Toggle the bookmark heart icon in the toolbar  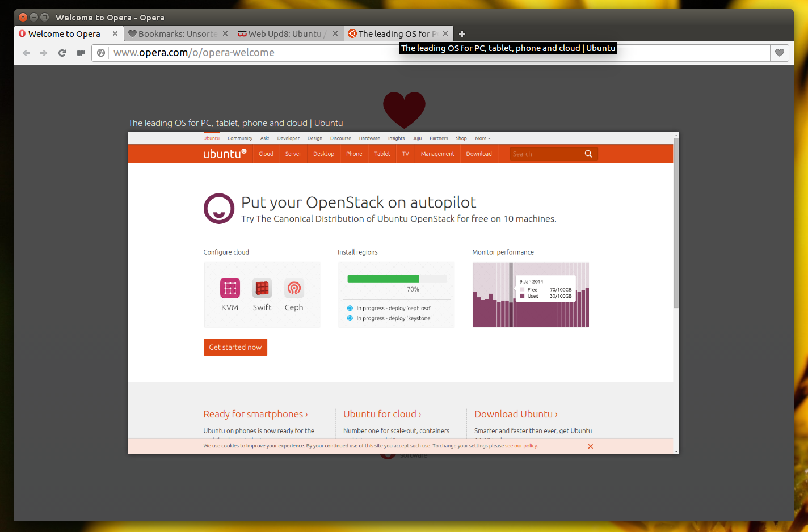pos(779,53)
